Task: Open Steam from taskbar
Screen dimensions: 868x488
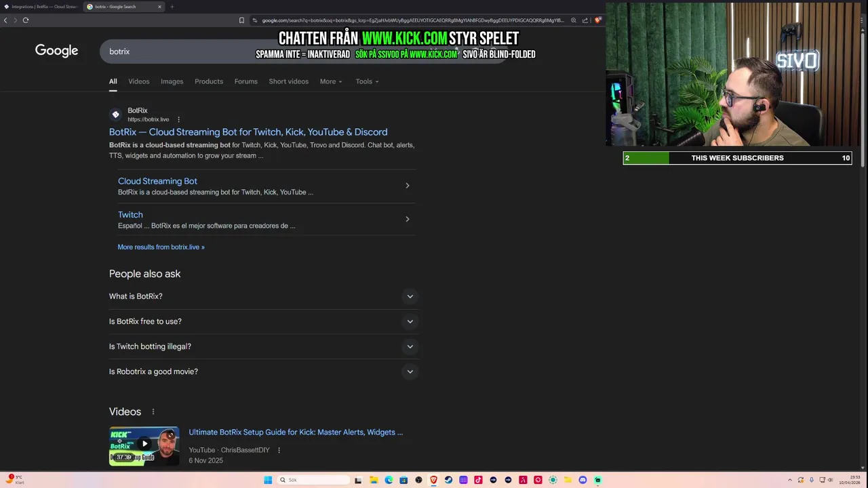Action: click(x=448, y=480)
